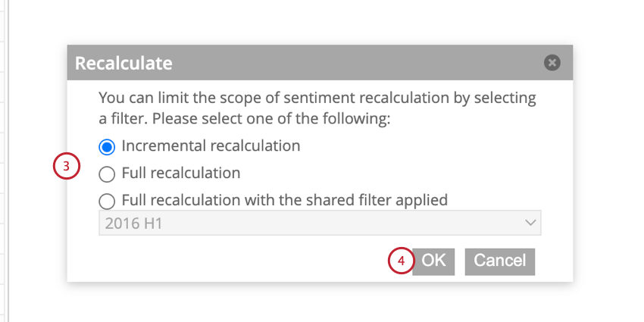Click the red circled number 3 marker
The width and height of the screenshot is (644, 322).
[67, 167]
